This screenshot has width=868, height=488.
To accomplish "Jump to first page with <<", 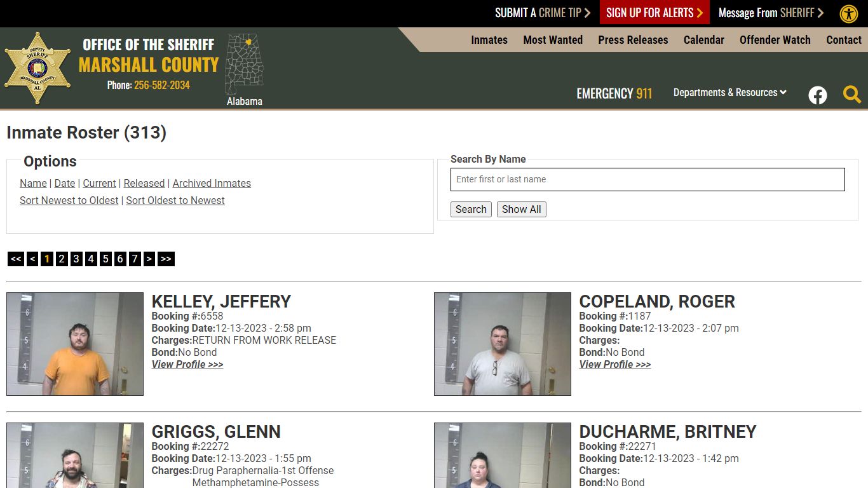I will point(16,259).
